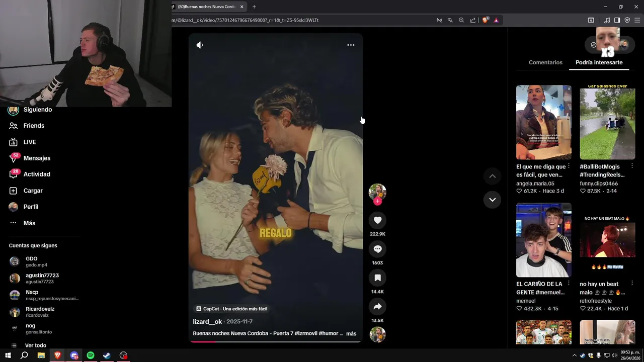644x362 pixels.
Task: Open followed account Ricardovelz
Action: pos(40,312)
